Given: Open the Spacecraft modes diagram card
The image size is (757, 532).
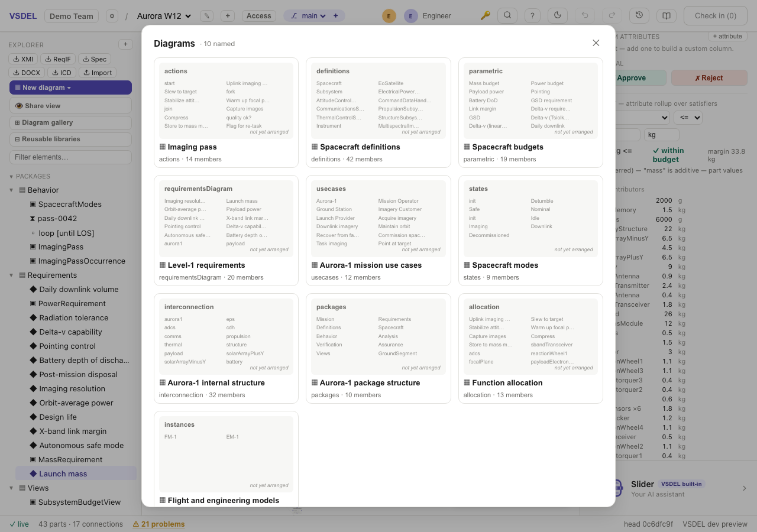Looking at the screenshot, I should [530, 230].
